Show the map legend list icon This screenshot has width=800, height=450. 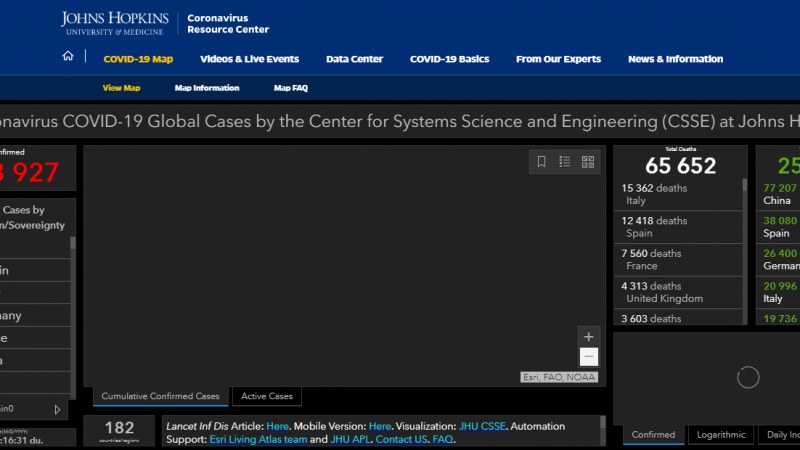coord(564,162)
